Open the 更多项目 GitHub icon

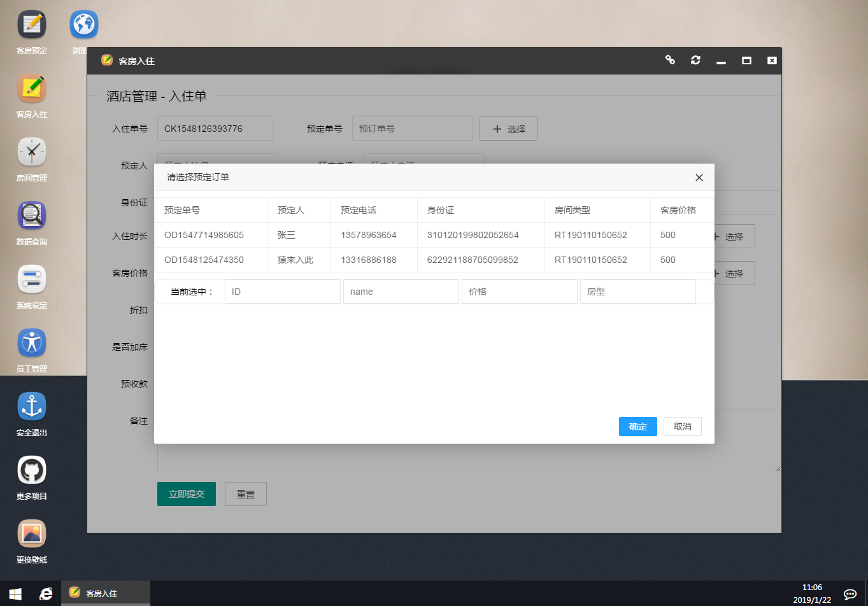32,470
